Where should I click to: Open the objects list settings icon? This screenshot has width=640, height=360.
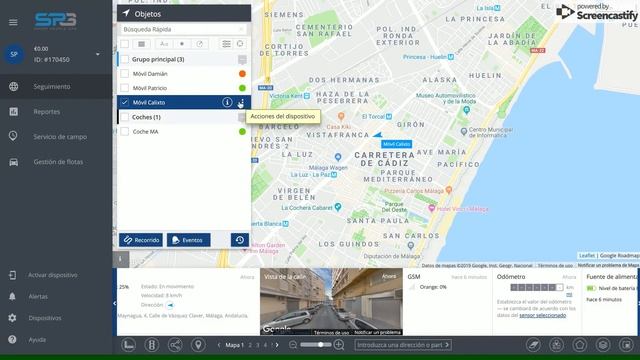pyautogui.click(x=226, y=44)
